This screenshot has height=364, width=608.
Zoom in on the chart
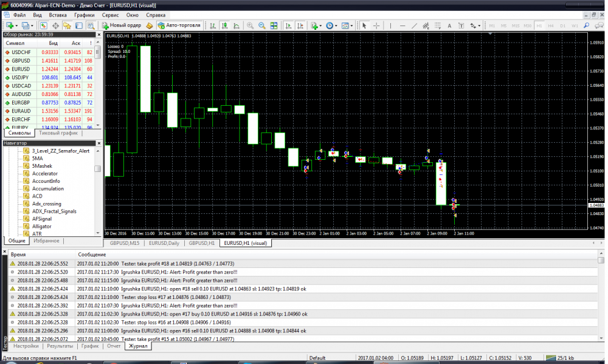click(x=250, y=26)
